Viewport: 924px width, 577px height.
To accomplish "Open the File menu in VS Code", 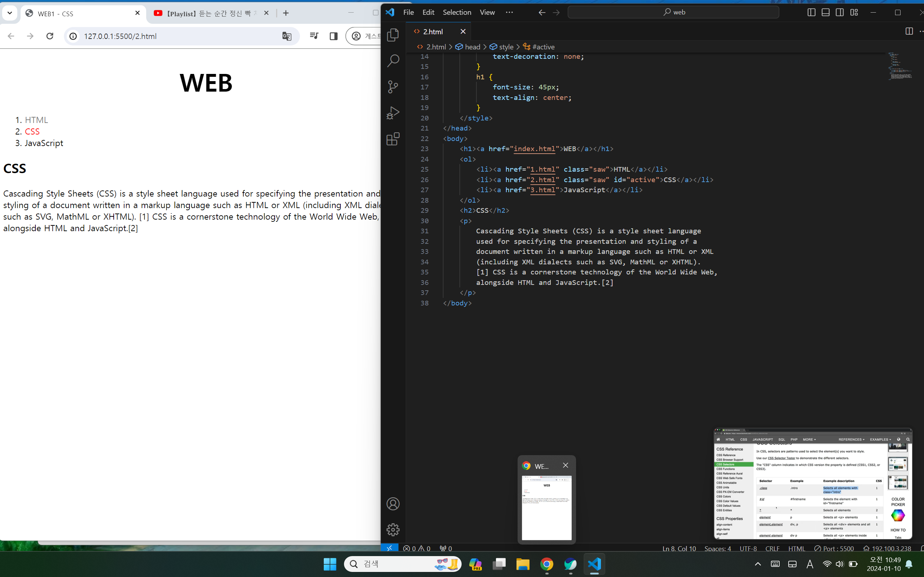I will (x=409, y=12).
